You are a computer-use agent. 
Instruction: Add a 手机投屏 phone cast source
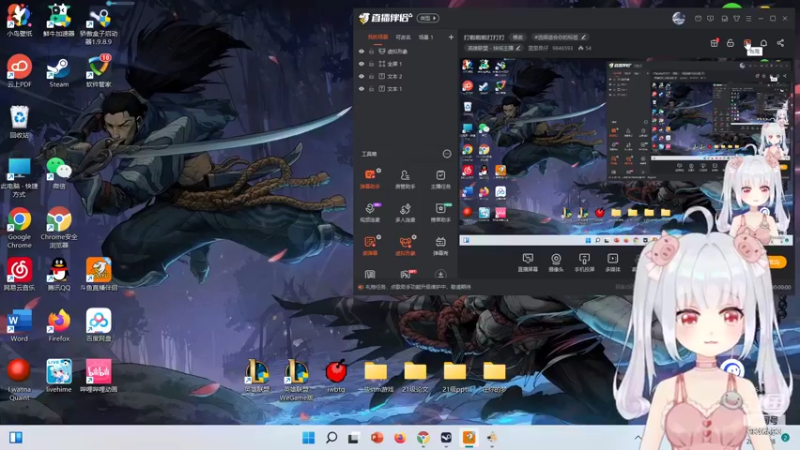(584, 262)
